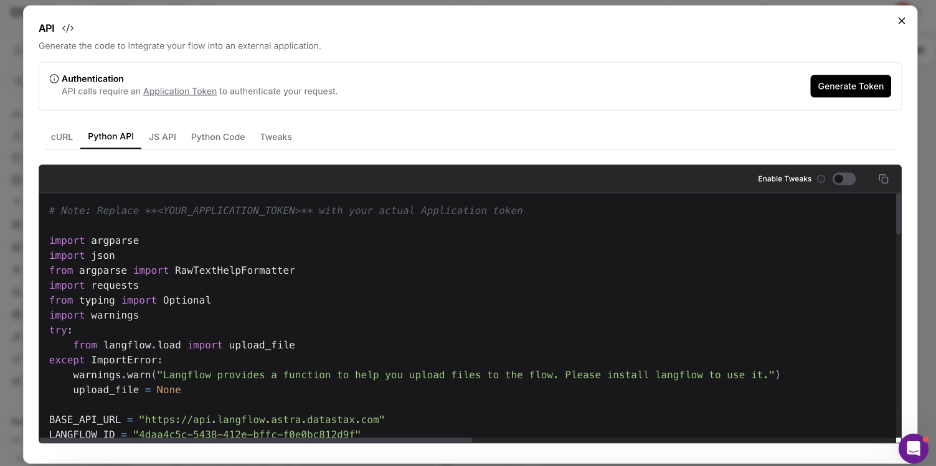
Task: Click the 'from langflow.load import upload_file' line
Action: [x=184, y=345]
